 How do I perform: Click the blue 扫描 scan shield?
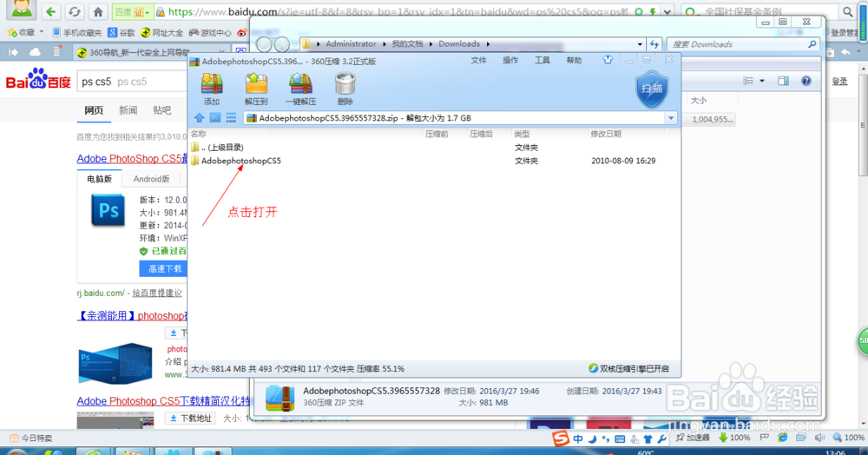tap(652, 89)
